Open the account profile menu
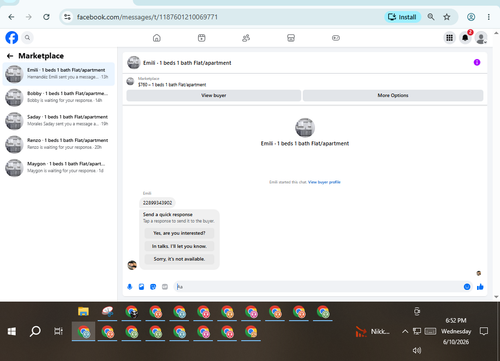This screenshot has width=500, height=361. (481, 38)
